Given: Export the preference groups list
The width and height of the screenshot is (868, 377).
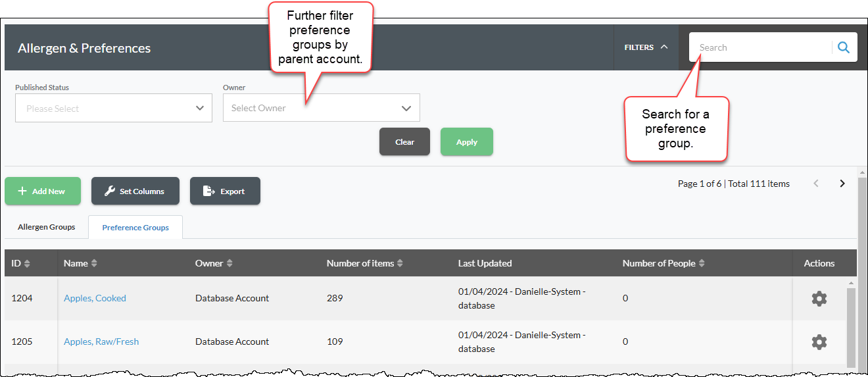Looking at the screenshot, I should (225, 191).
